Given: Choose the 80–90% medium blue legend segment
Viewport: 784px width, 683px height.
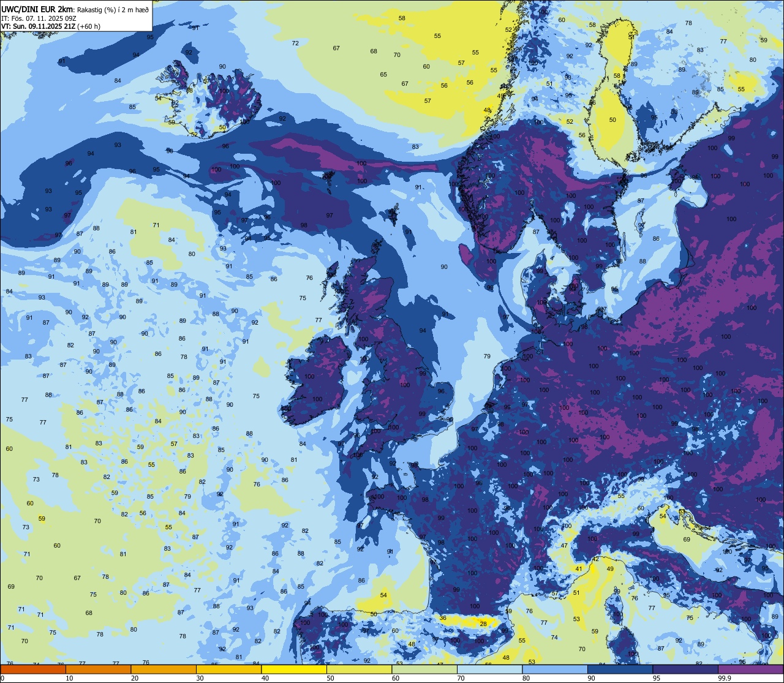Looking at the screenshot, I should click(555, 669).
